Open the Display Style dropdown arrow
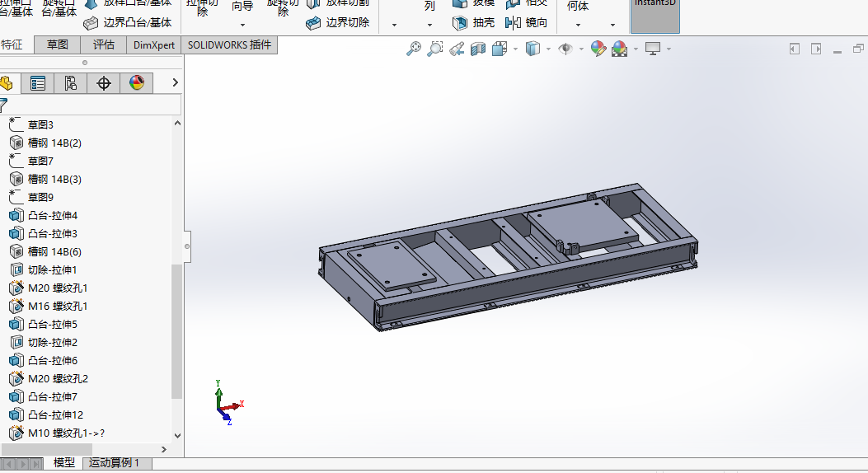 [x=548, y=49]
